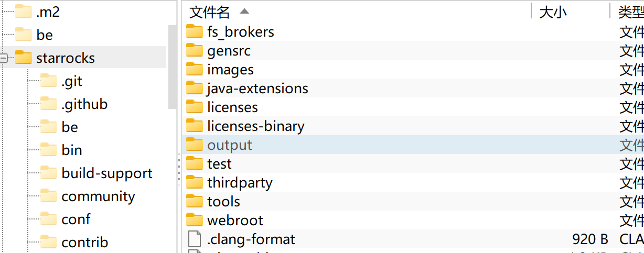Viewport: 644px width, 253px height.
Task: Click the fs_brokers folder icon
Action: click(195, 31)
